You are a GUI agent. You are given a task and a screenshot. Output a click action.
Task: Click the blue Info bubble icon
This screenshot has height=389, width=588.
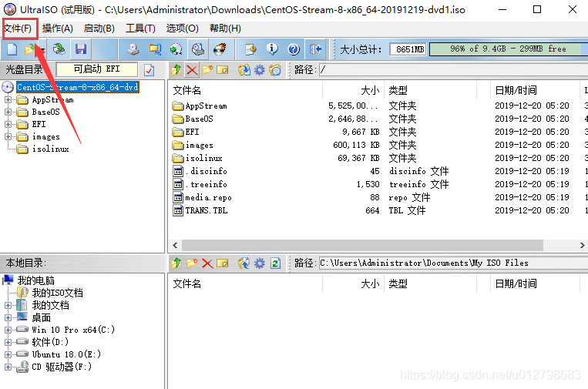pyautogui.click(x=272, y=49)
